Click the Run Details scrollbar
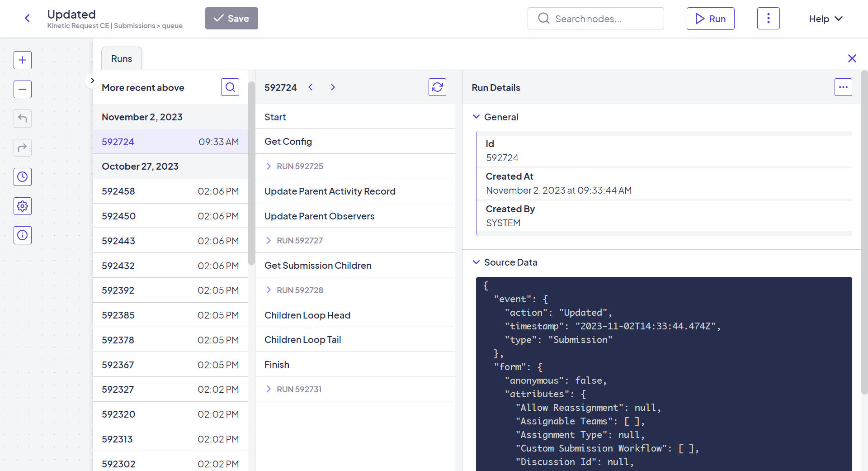 pyautogui.click(x=864, y=232)
